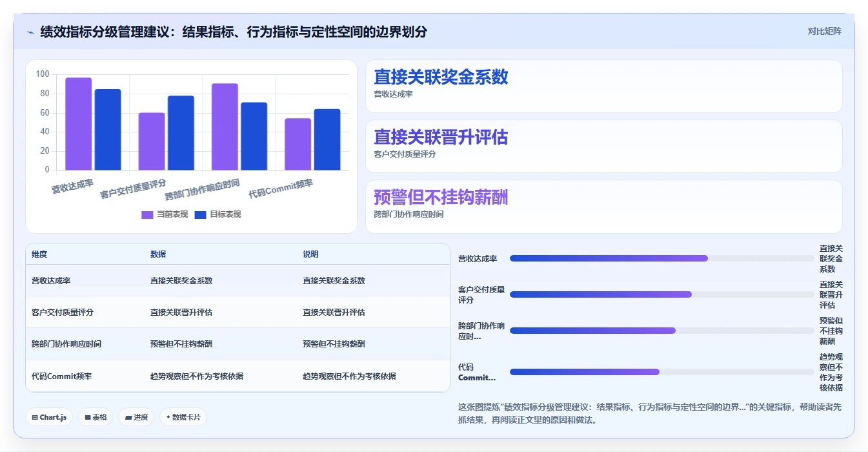Click the 维度 table column header

click(x=39, y=254)
